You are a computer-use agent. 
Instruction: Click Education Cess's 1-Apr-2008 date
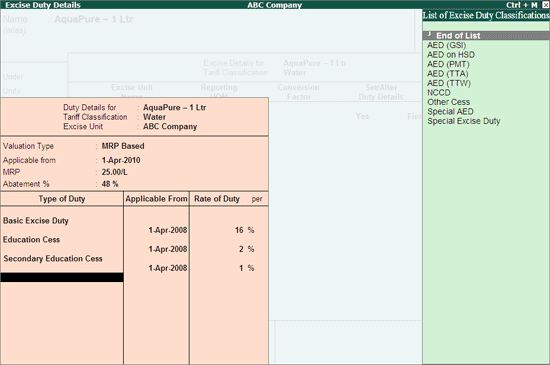pos(168,249)
